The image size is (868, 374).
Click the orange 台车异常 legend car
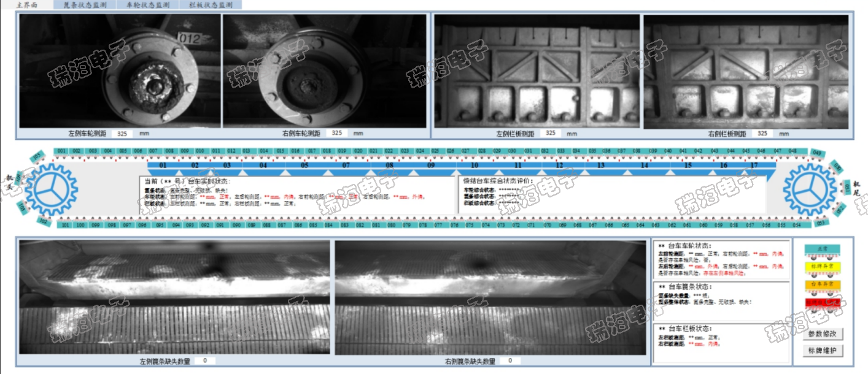[822, 284]
